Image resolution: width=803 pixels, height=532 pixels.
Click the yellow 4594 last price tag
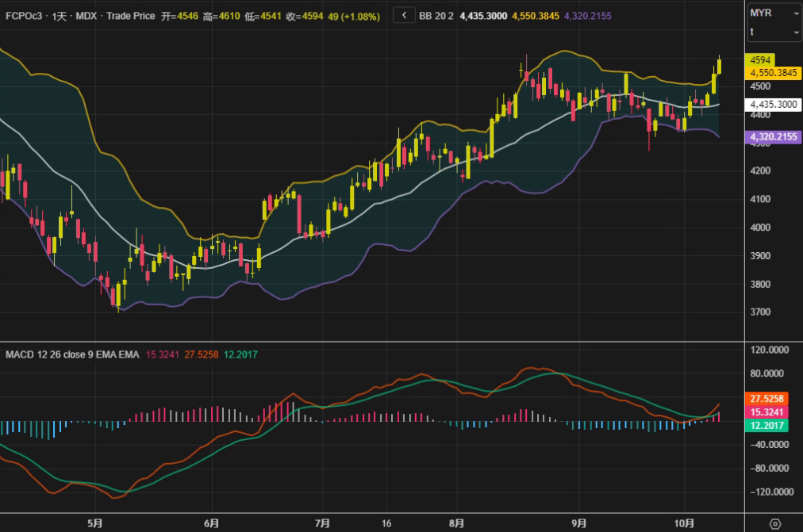[x=760, y=60]
